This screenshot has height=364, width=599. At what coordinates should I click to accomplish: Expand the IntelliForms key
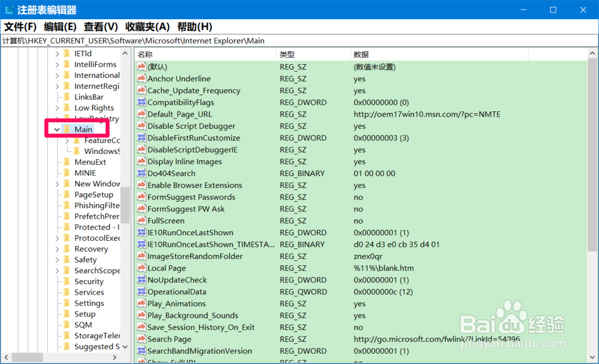coord(57,65)
